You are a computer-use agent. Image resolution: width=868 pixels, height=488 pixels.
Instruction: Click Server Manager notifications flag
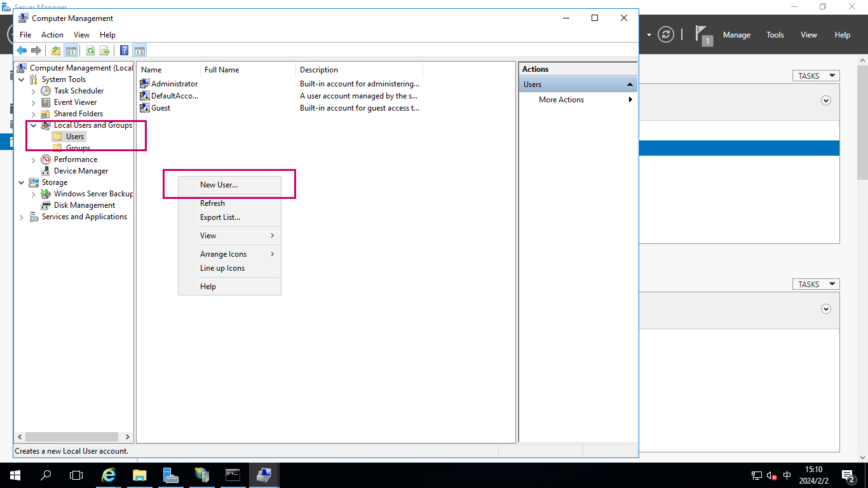click(703, 36)
